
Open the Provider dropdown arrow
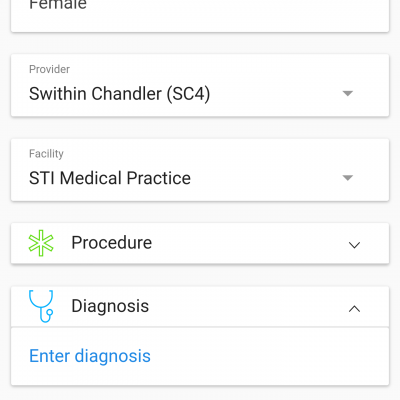coord(347,93)
